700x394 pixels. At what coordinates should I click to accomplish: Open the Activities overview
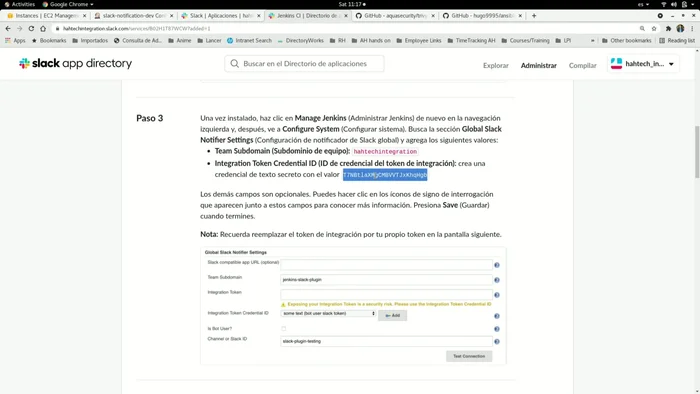tap(19, 4)
